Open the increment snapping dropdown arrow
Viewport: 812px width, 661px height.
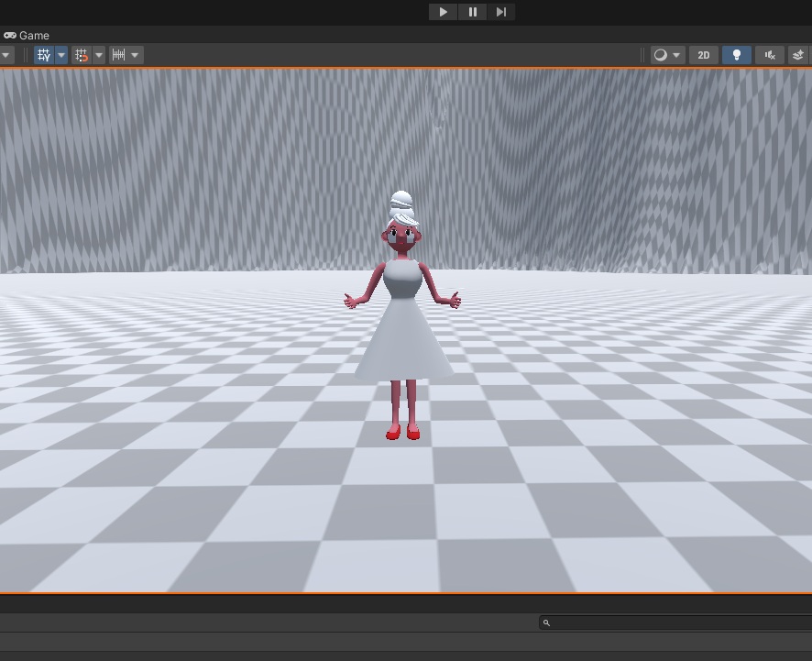pyautogui.click(x=136, y=55)
